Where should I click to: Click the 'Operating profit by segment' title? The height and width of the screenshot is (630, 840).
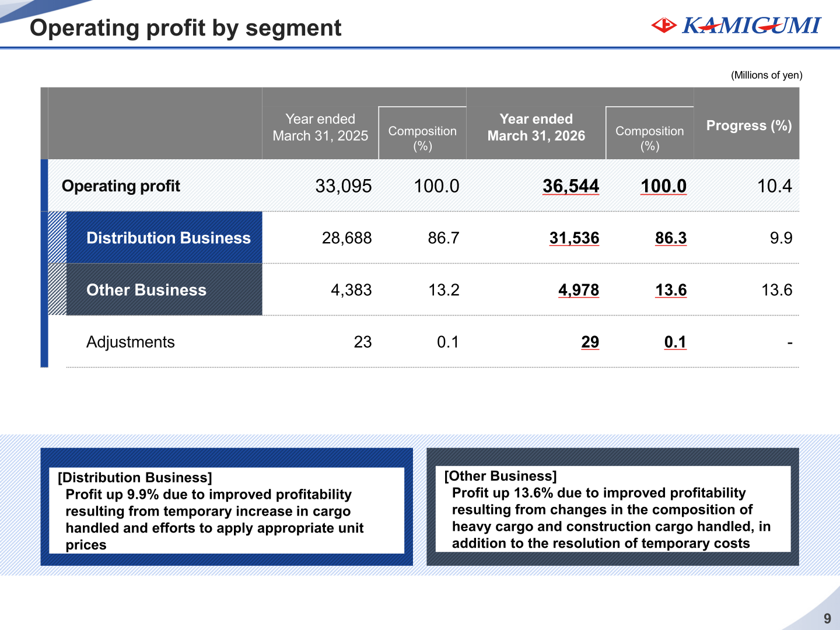click(x=185, y=28)
